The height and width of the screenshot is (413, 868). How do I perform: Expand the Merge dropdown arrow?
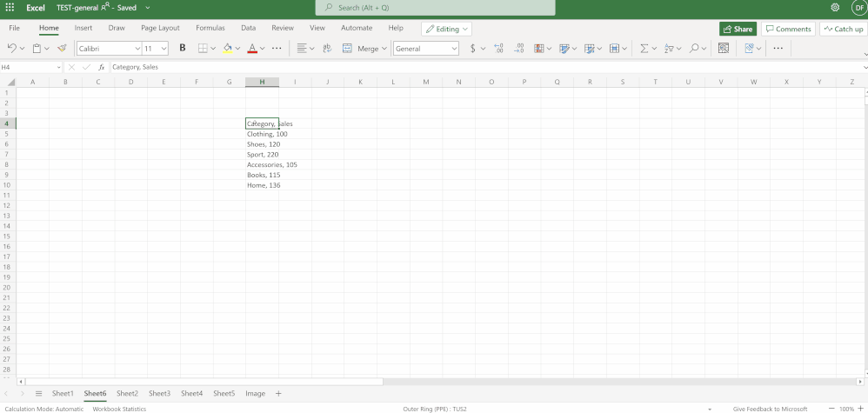coord(384,49)
